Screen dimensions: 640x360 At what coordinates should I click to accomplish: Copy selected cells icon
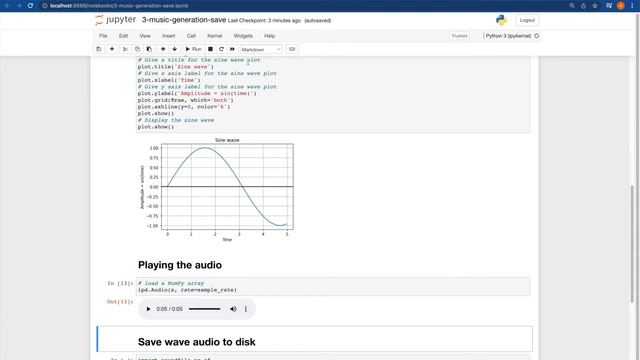tap(137, 49)
